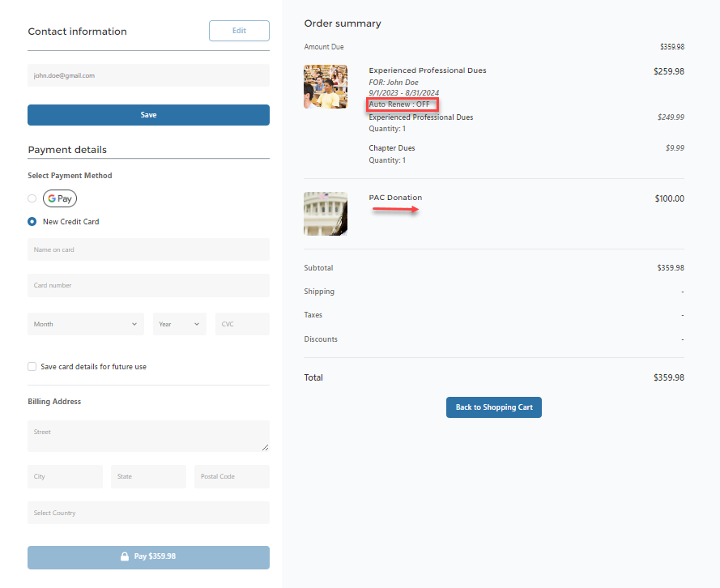The image size is (720, 588).
Task: Enable Save card details for future use
Action: pos(32,367)
